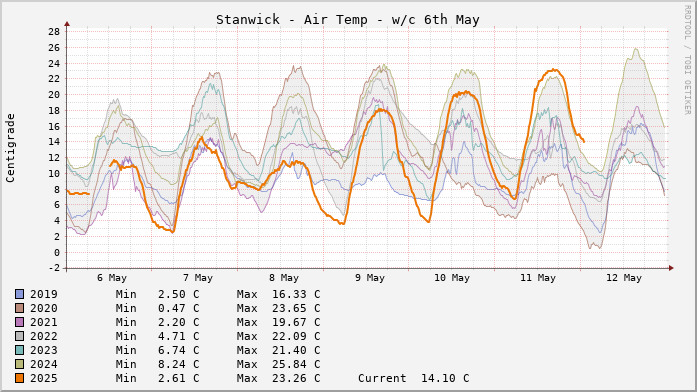The image size is (697, 392).
Task: Click the 2020 min value '0.47 C'
Action: pos(179,308)
